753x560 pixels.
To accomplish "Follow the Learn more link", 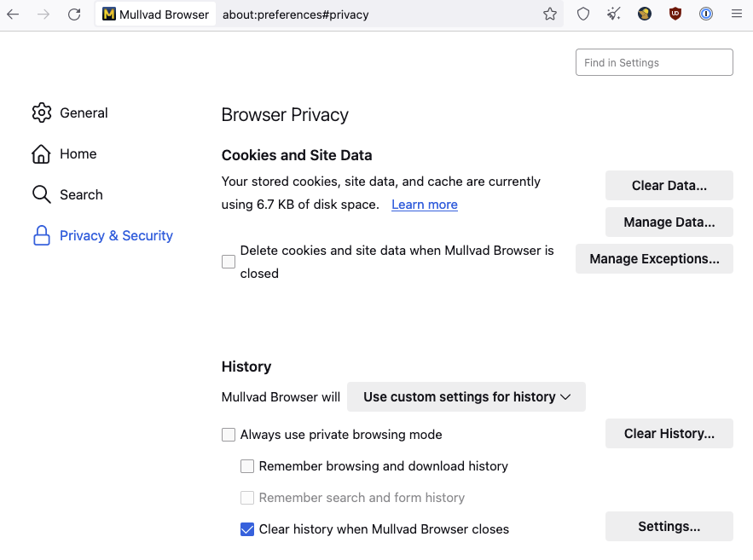I will (x=424, y=205).
